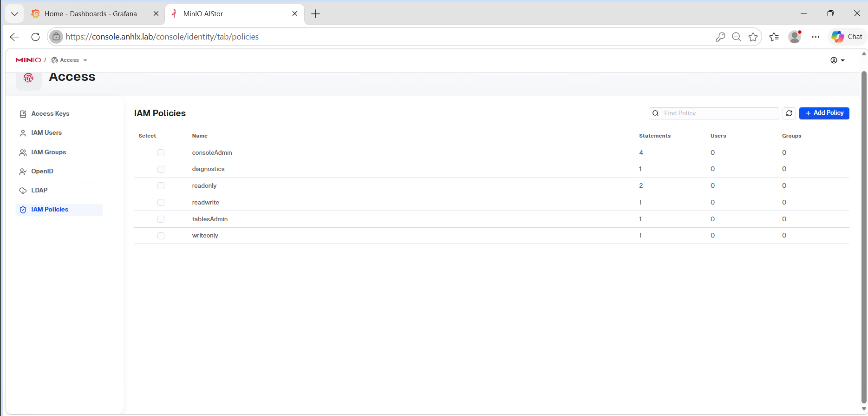Click the MinIO logo in breadcrumb
Image resolution: width=868 pixels, height=416 pixels.
[28, 60]
